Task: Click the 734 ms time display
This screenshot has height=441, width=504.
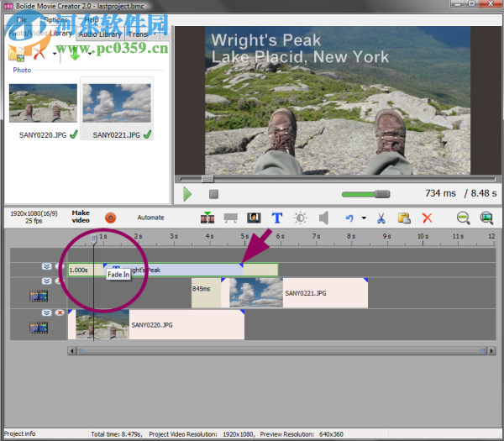Action: [x=440, y=193]
